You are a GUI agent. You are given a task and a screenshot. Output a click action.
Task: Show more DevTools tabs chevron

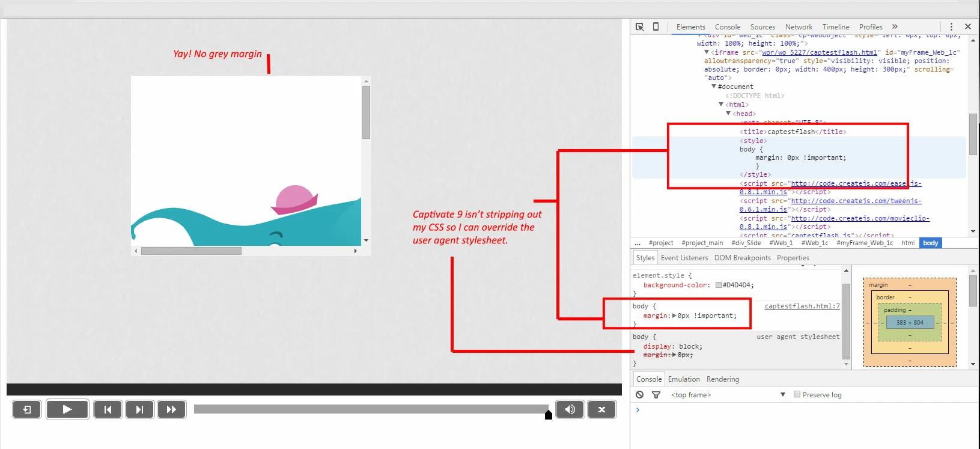pos(895,26)
